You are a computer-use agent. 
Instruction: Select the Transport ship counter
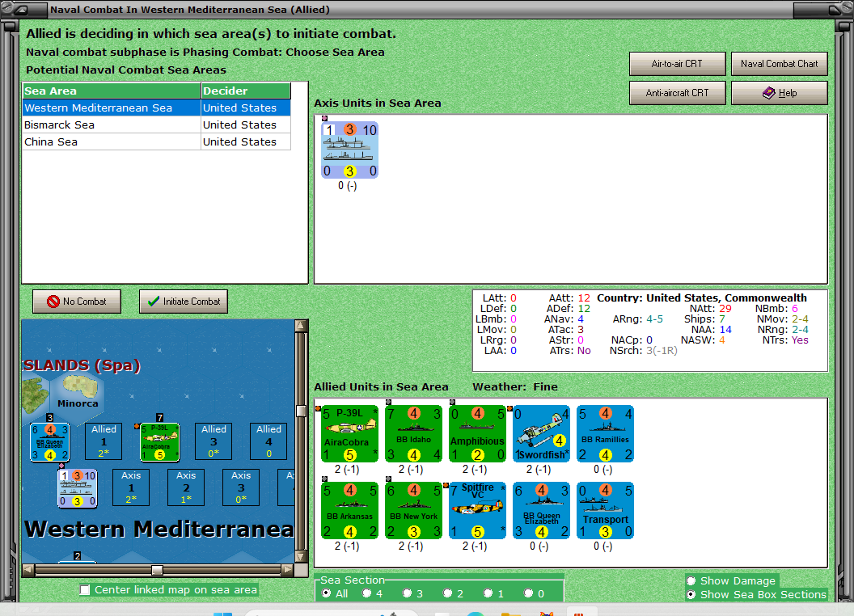coord(605,510)
